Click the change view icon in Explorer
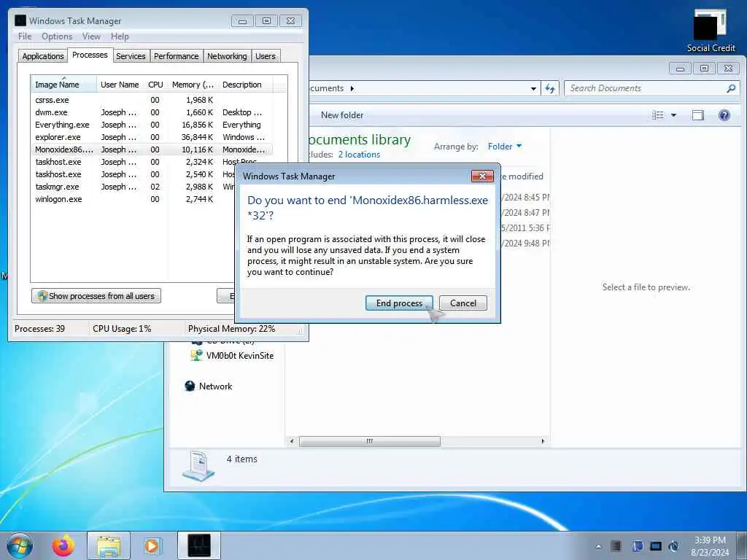 coord(658,115)
